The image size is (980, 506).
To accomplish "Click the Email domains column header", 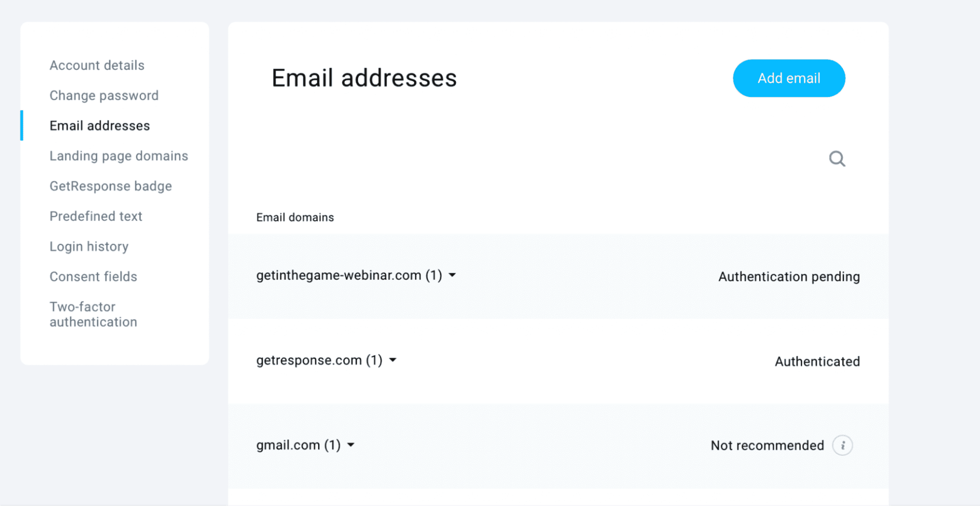I will point(295,217).
